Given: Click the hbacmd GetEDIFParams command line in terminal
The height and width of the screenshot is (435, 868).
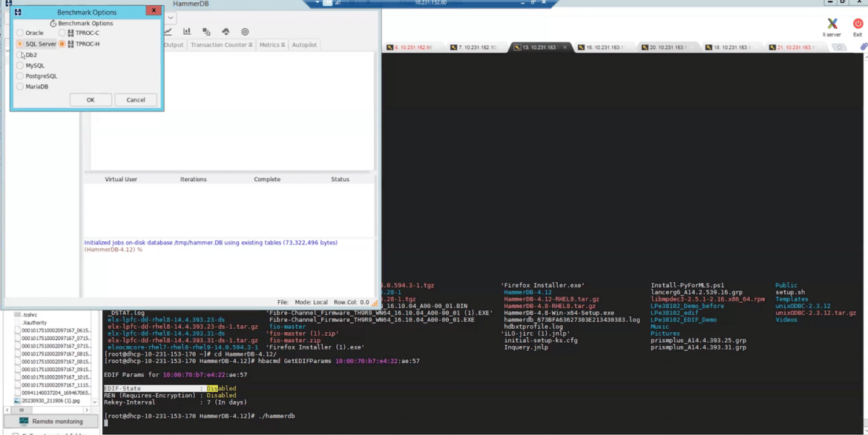Looking at the screenshot, I should tap(262, 361).
